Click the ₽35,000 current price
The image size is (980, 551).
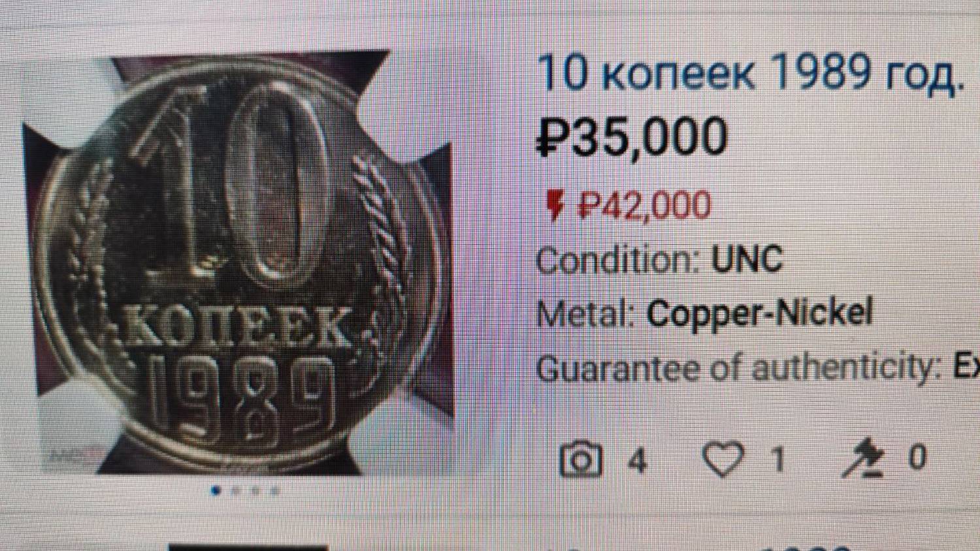click(632, 137)
